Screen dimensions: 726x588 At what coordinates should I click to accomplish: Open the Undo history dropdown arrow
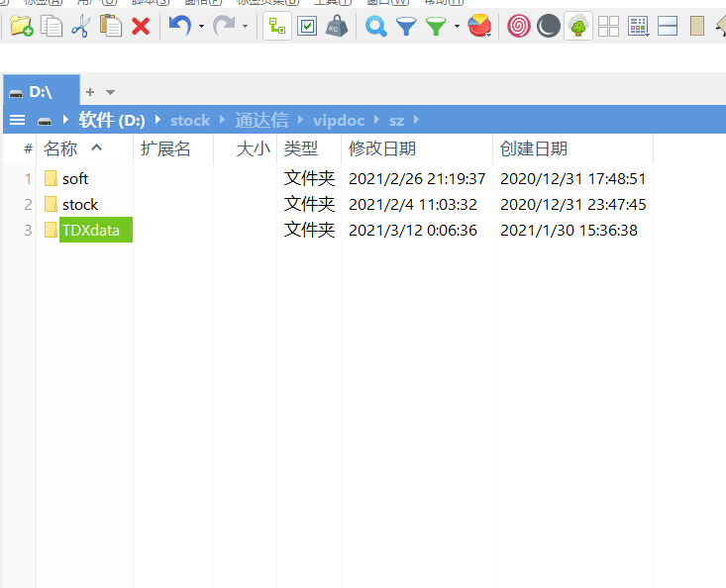201,27
